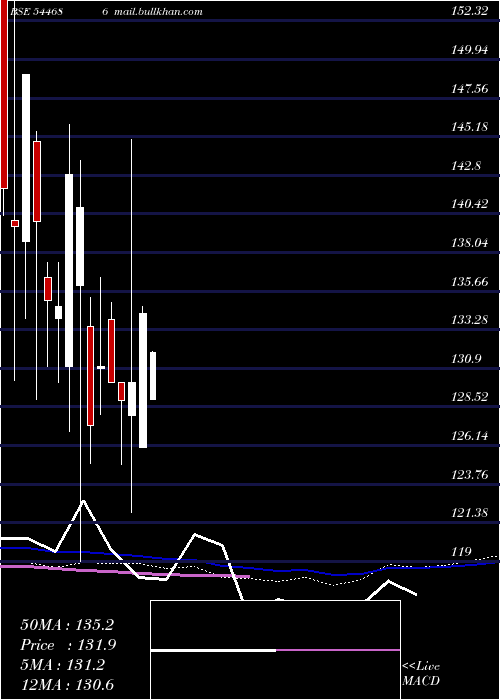Screen dimensions: 500x700
Task: Click the 119 price axis label
Action: (x=461, y=552)
